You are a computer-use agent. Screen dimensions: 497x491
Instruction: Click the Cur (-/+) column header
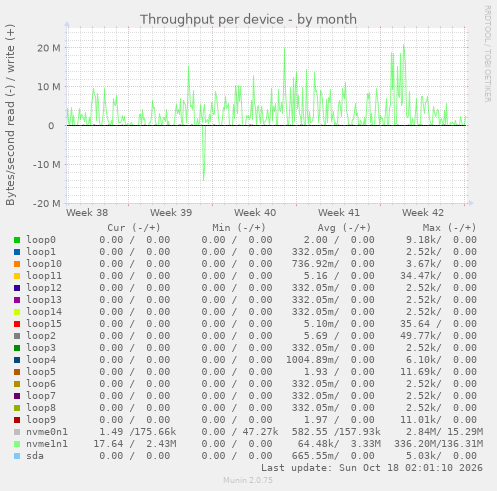pos(134,228)
